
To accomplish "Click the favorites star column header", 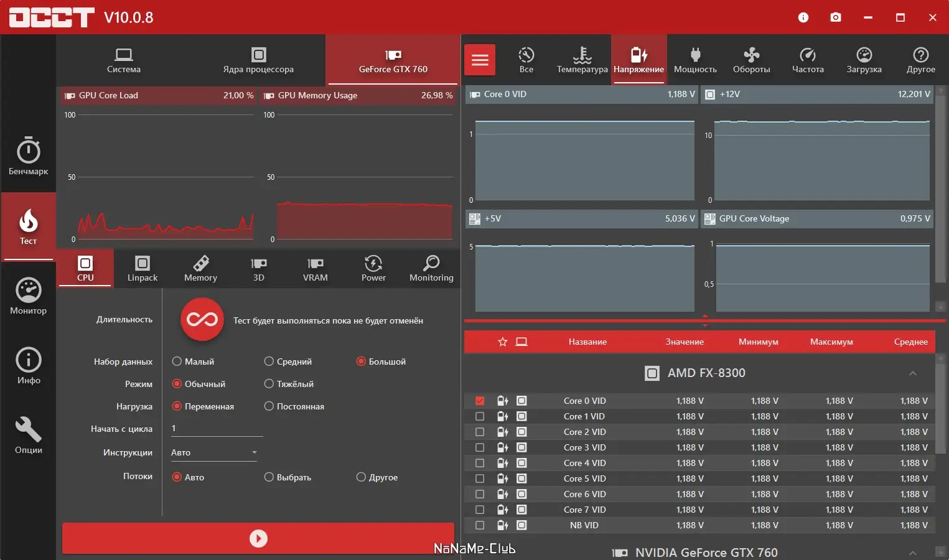I will 503,342.
